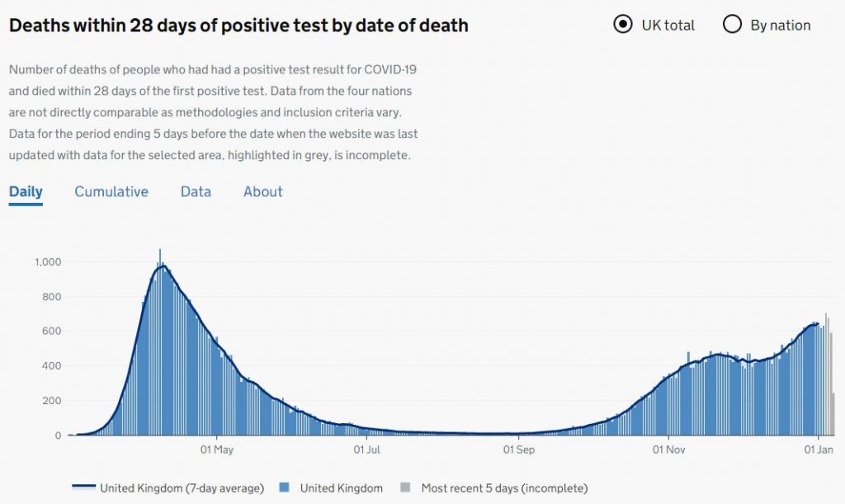Click the 7-day average legend line icon
The width and height of the screenshot is (845, 504).
pos(83,488)
